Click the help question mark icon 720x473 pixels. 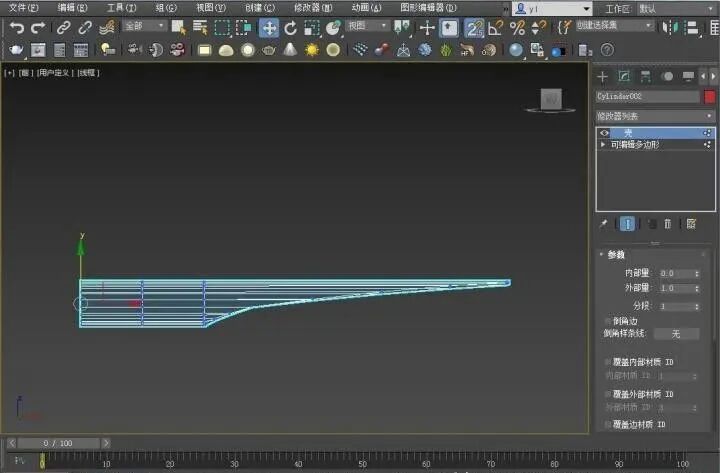pos(607,50)
